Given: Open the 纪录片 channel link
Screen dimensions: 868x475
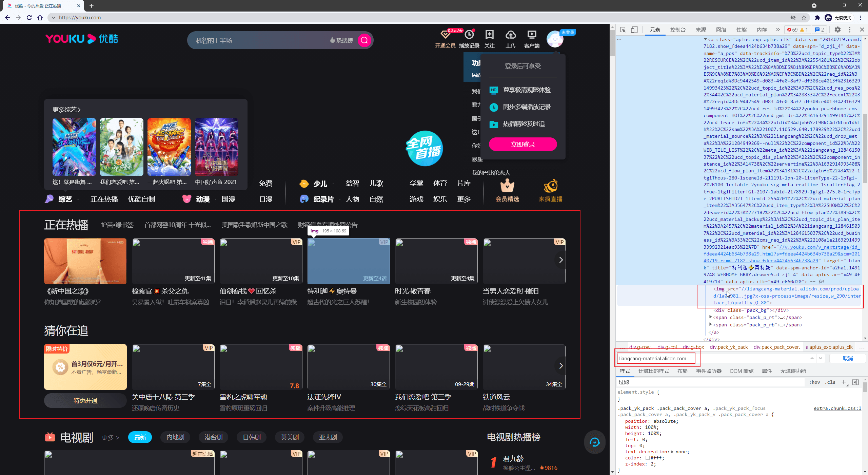Looking at the screenshot, I should coord(323,199).
